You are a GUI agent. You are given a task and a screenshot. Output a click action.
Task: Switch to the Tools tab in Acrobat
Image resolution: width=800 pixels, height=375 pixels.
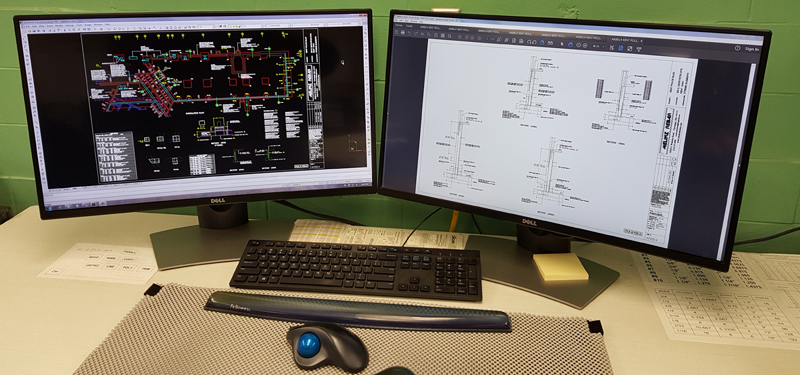409,26
